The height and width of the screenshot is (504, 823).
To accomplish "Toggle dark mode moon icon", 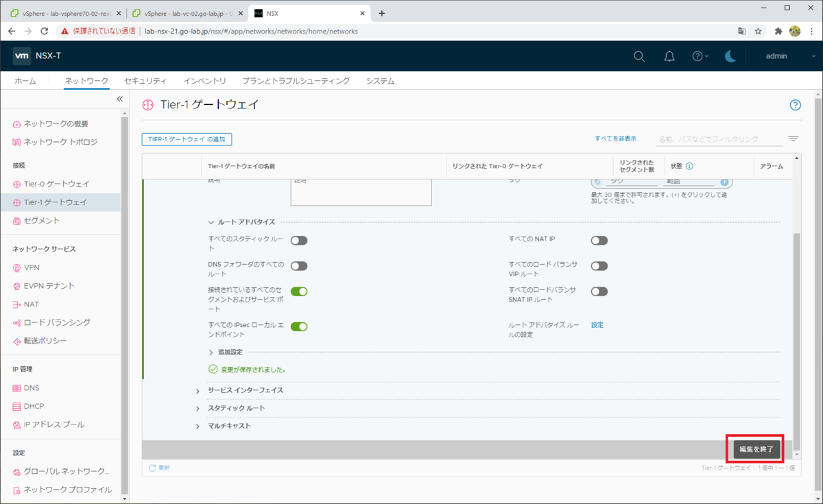I will [x=730, y=56].
